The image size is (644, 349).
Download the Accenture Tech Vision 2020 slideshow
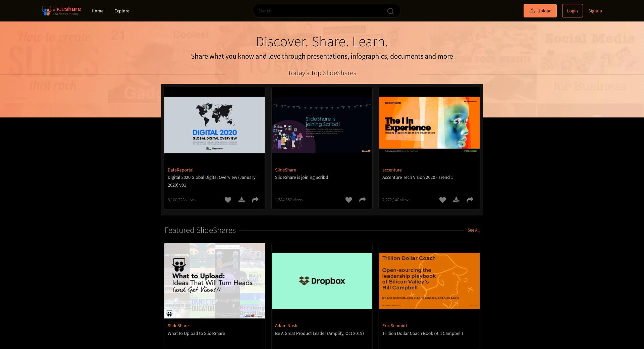[x=456, y=200]
